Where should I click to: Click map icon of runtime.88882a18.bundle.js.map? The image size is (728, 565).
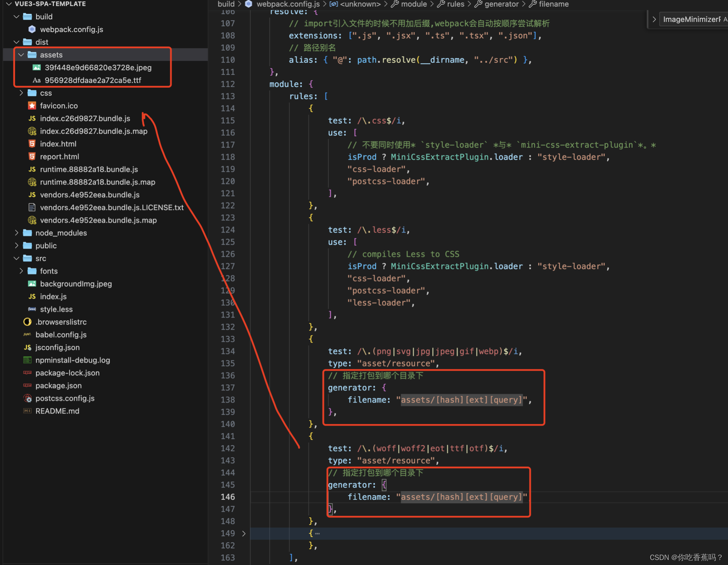(32, 182)
